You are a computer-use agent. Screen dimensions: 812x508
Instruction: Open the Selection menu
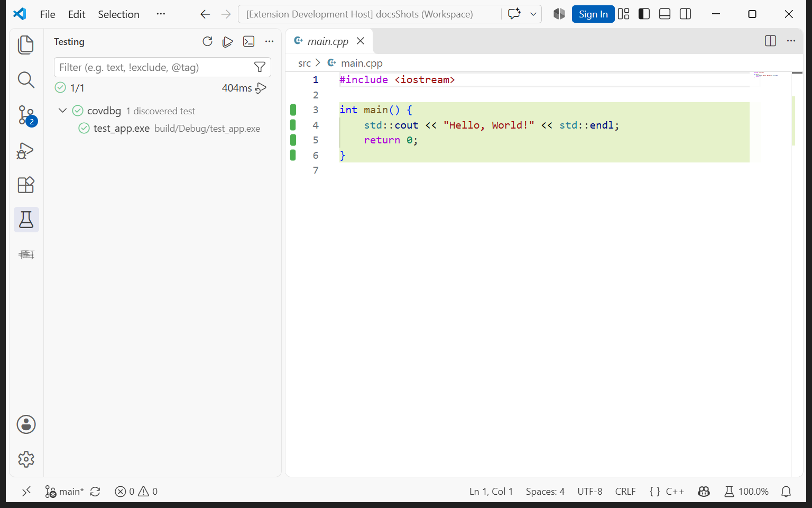[x=118, y=14]
